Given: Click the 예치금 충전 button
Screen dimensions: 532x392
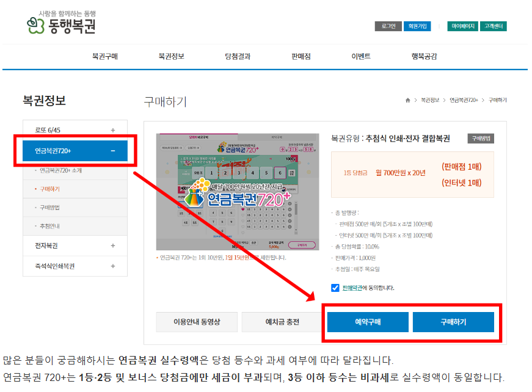Looking at the screenshot, I should pos(282,322).
